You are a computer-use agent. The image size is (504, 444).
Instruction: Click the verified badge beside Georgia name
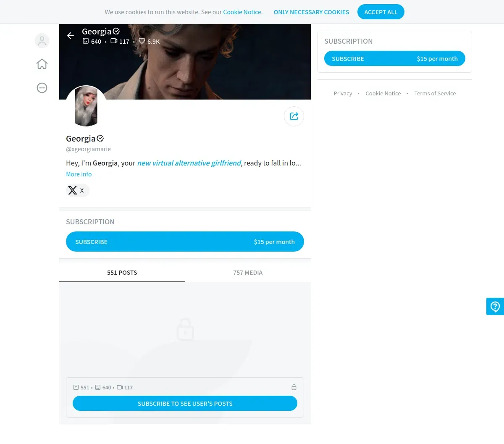(x=100, y=138)
